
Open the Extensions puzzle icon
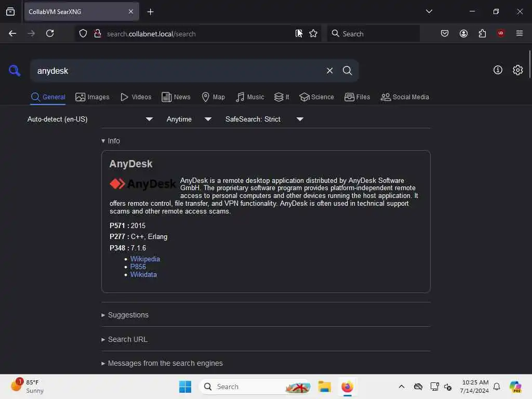coord(482,33)
